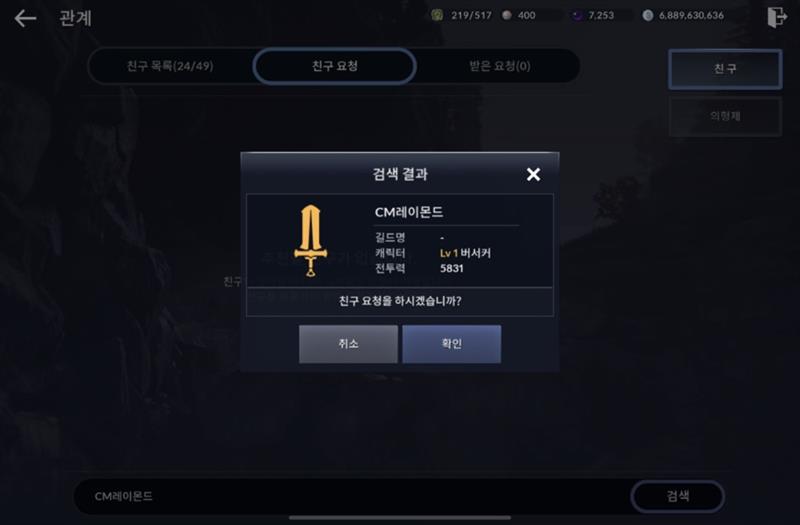Tap the 검색 search button

[678, 496]
